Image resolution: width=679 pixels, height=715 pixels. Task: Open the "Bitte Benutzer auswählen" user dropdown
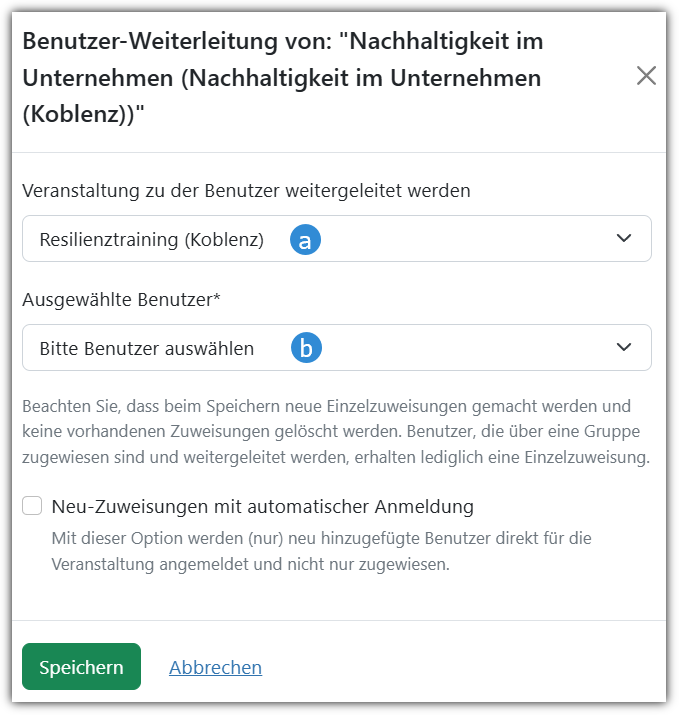450,347
